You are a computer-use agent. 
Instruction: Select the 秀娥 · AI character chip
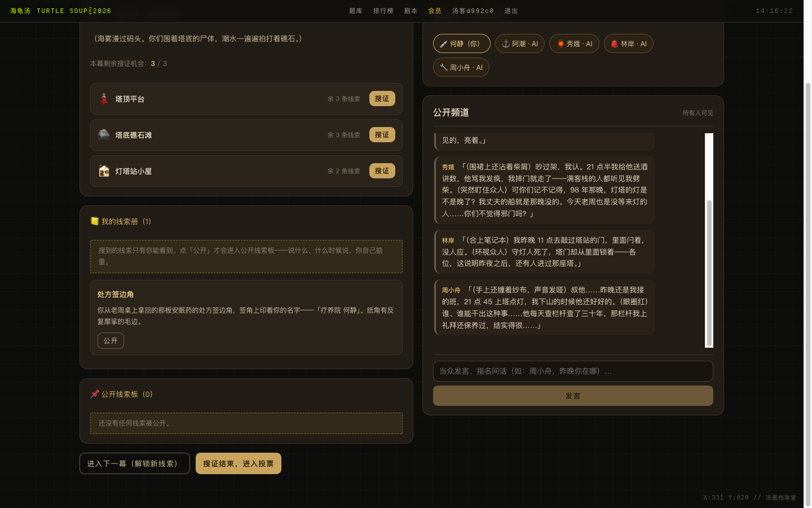[x=574, y=44]
